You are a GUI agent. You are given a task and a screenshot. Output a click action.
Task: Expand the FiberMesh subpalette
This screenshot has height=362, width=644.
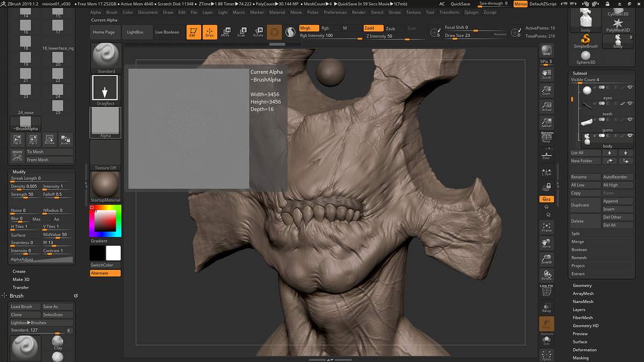pyautogui.click(x=582, y=317)
